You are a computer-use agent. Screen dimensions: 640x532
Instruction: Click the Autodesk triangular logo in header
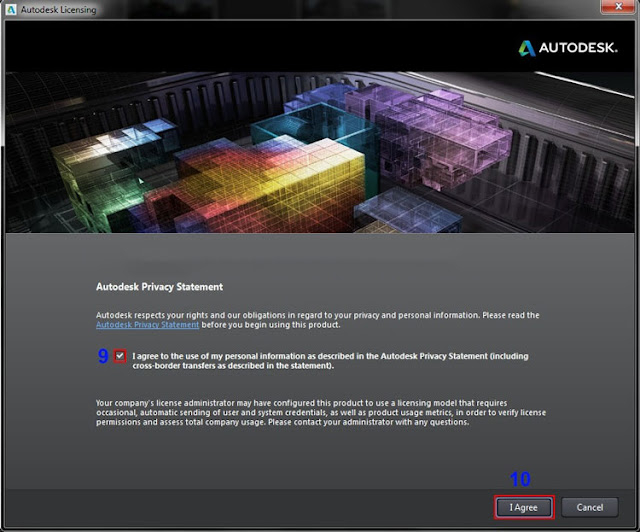click(x=527, y=48)
